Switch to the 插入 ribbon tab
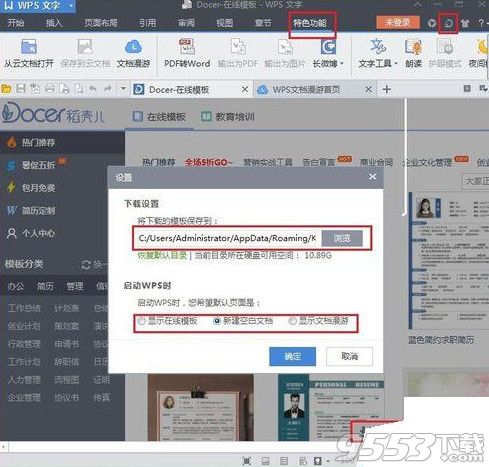489x467 pixels. pos(54,23)
